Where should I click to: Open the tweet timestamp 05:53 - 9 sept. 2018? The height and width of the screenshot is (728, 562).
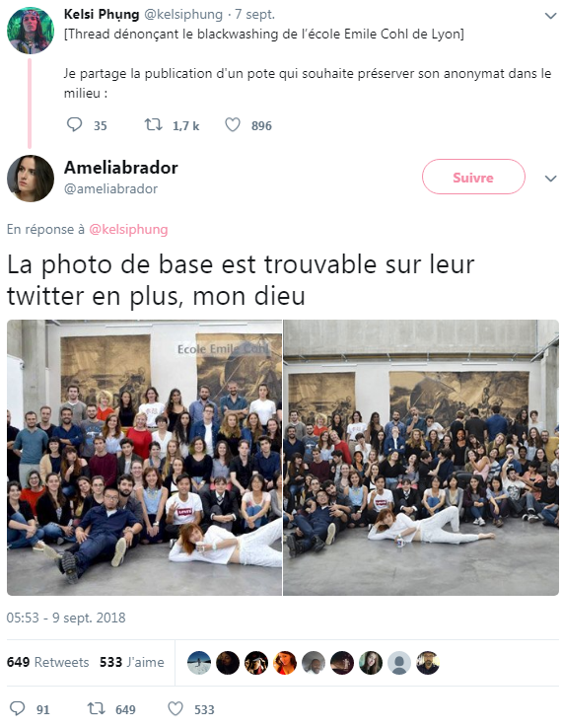point(66,618)
